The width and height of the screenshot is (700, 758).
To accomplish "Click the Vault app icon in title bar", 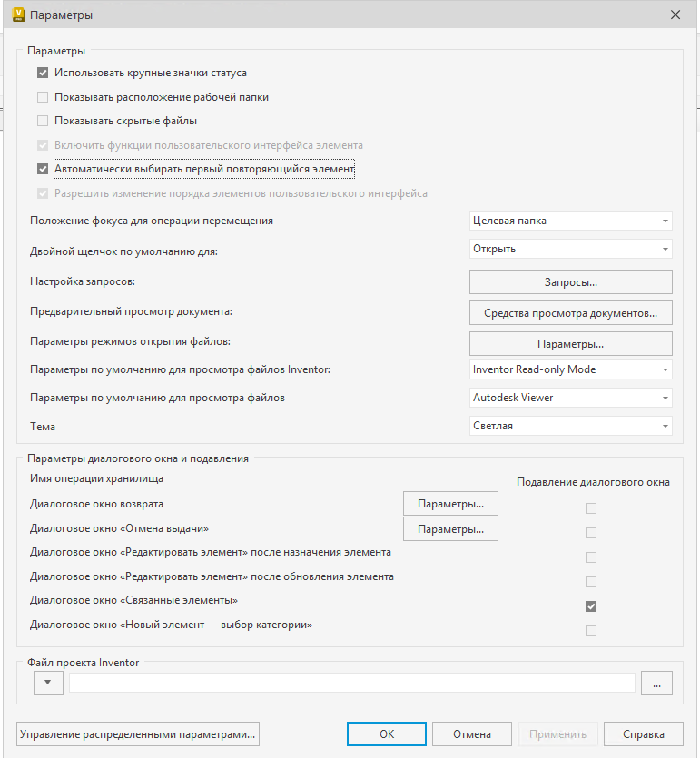I will 17,15.
